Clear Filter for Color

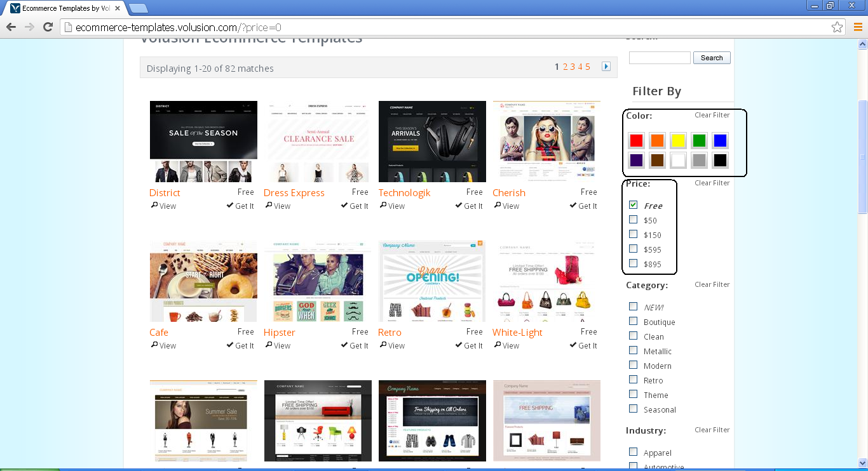712,115
